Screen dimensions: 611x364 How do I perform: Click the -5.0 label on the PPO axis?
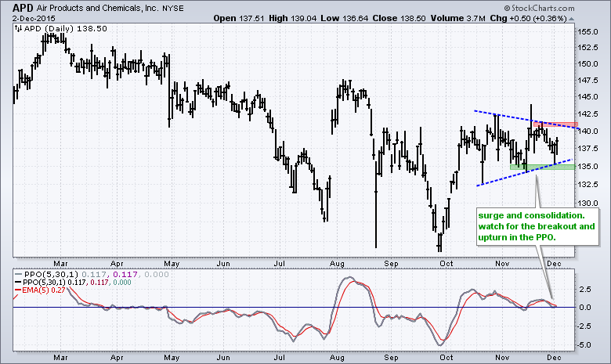[x=584, y=345]
